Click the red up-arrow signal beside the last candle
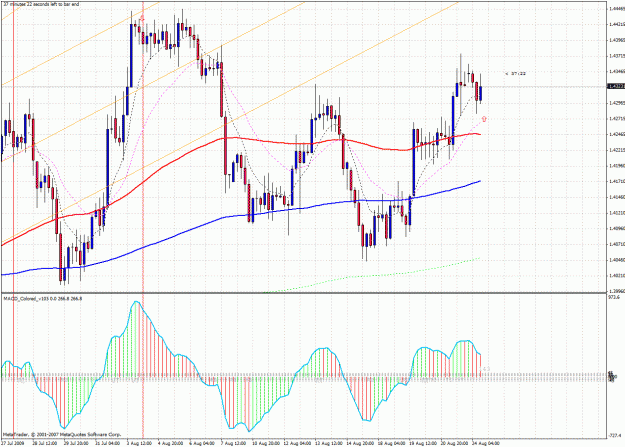 tap(484, 119)
